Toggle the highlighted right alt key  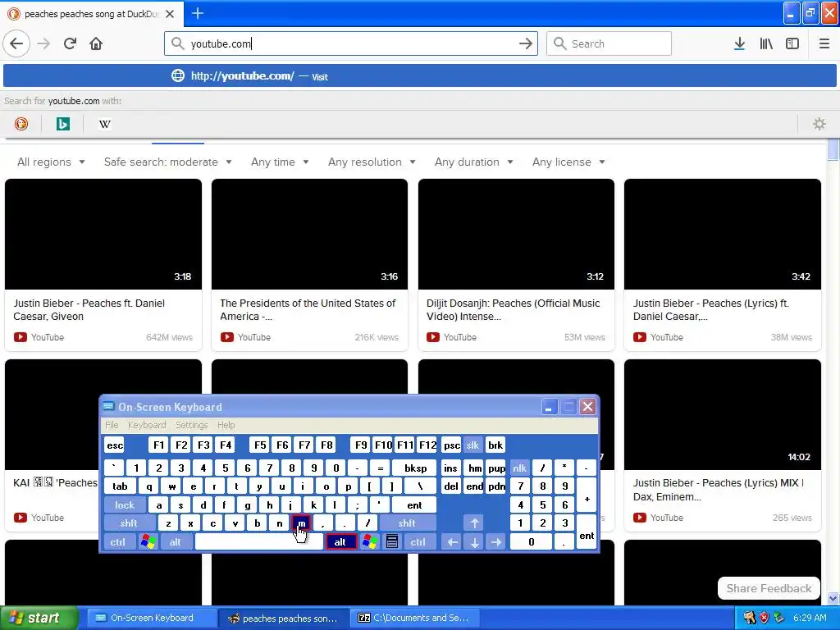point(340,542)
